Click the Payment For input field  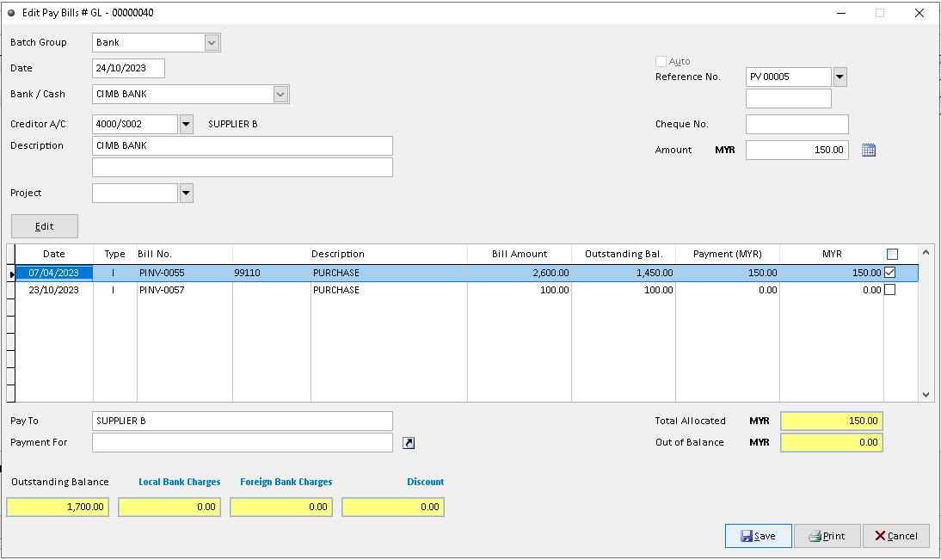click(243, 443)
